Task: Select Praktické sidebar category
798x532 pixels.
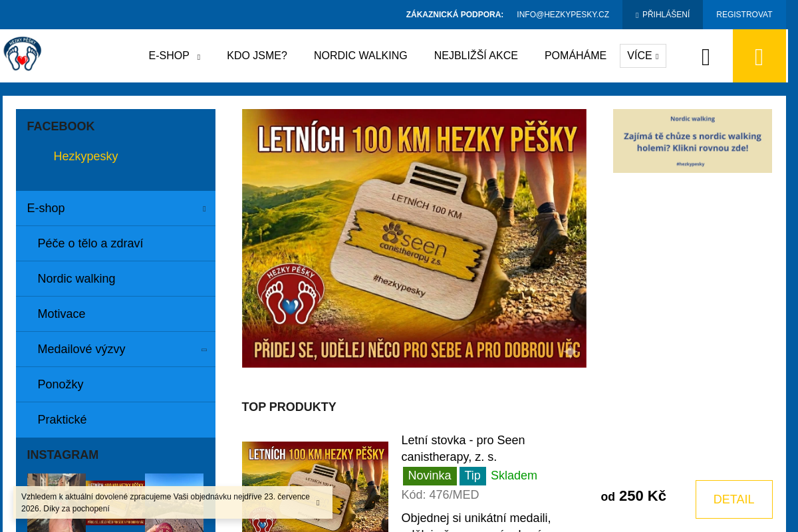Action: point(116,420)
